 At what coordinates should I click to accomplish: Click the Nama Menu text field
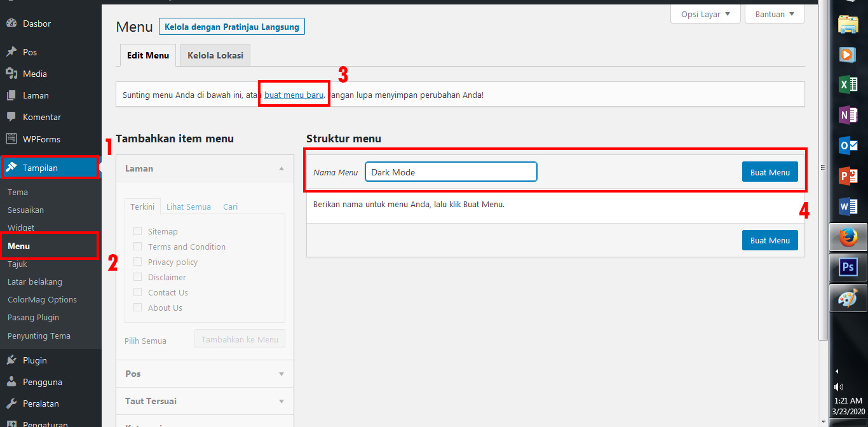click(451, 172)
